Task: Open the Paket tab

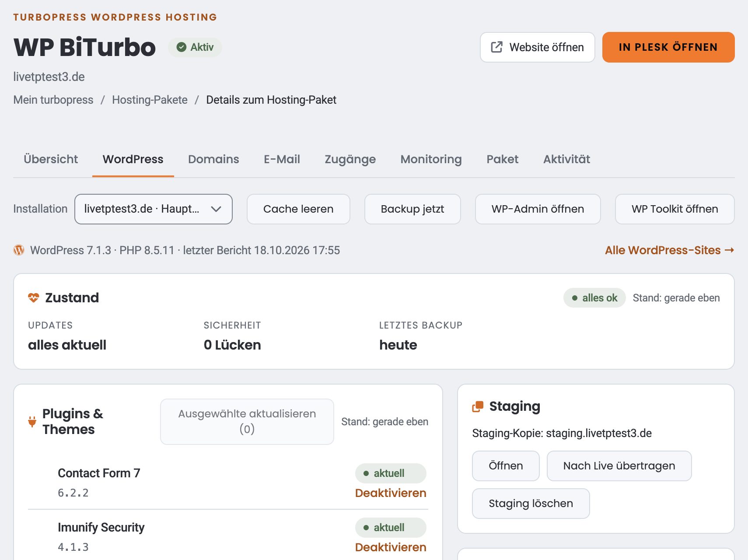Action: [x=503, y=159]
